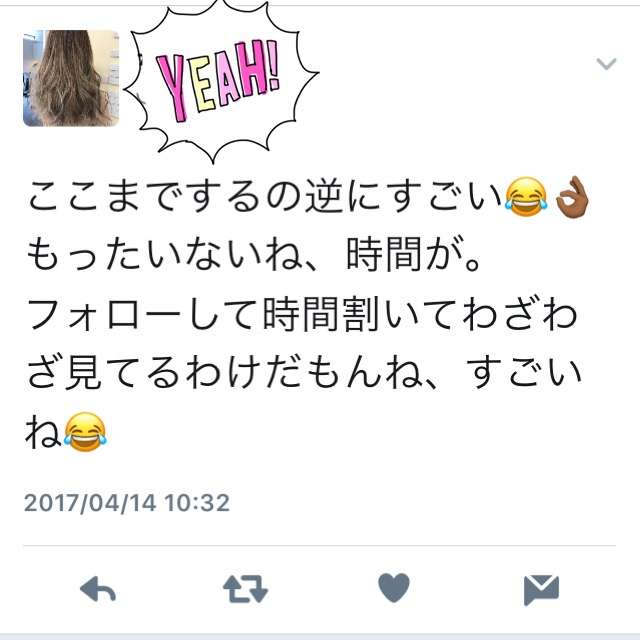640x640 pixels.
Task: Click the OK hand emoji
Action: (x=572, y=197)
